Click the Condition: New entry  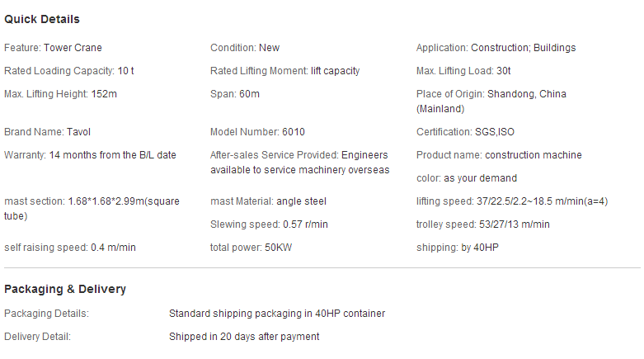click(x=245, y=48)
